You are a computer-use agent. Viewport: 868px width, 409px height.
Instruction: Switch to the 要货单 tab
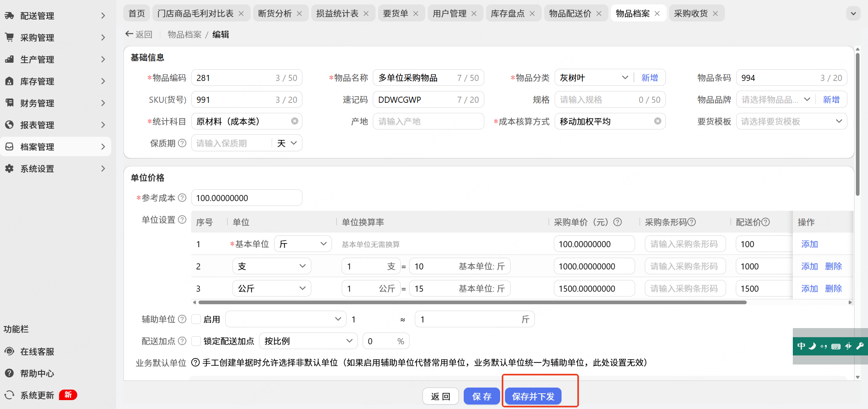pyautogui.click(x=395, y=14)
